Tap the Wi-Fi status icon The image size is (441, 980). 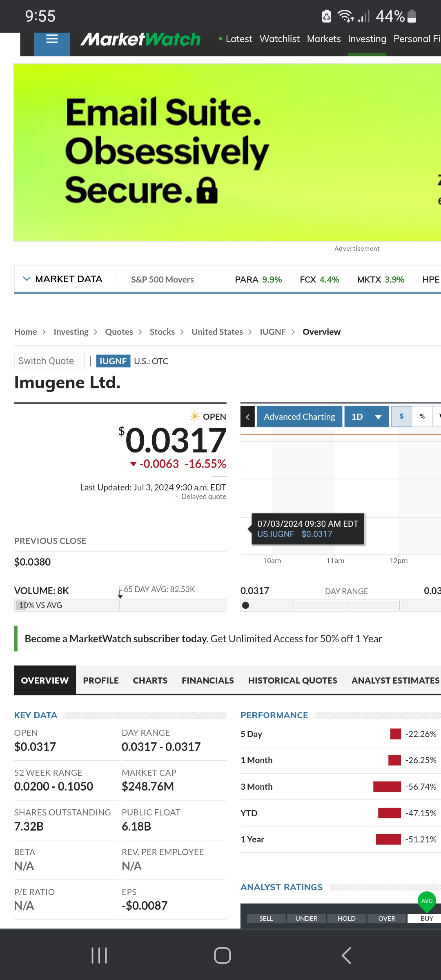(345, 16)
